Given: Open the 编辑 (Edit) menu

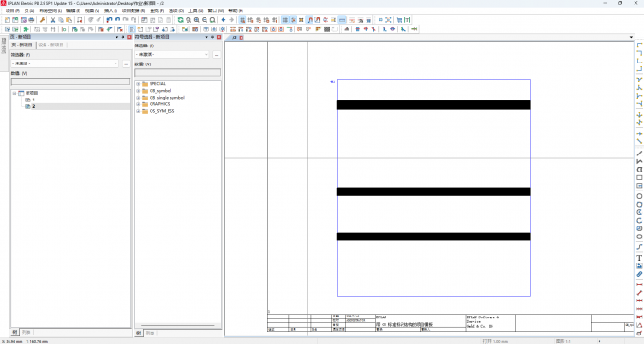Looking at the screenshot, I should pos(73,10).
